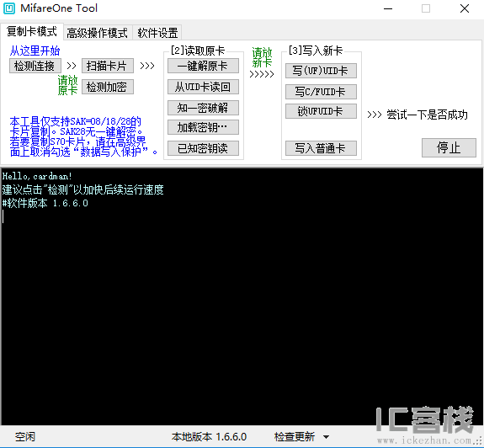The height and width of the screenshot is (448, 484).
Task: Click the 停止 button
Action: click(449, 147)
